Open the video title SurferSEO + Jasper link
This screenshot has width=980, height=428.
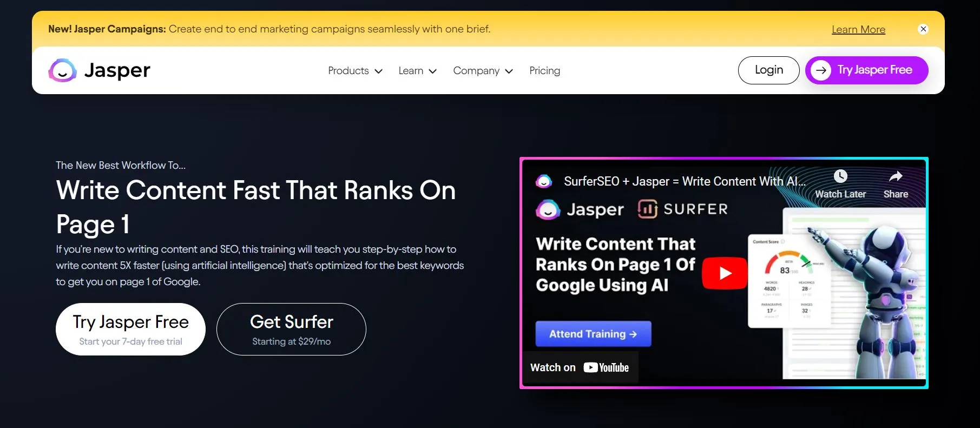[685, 181]
